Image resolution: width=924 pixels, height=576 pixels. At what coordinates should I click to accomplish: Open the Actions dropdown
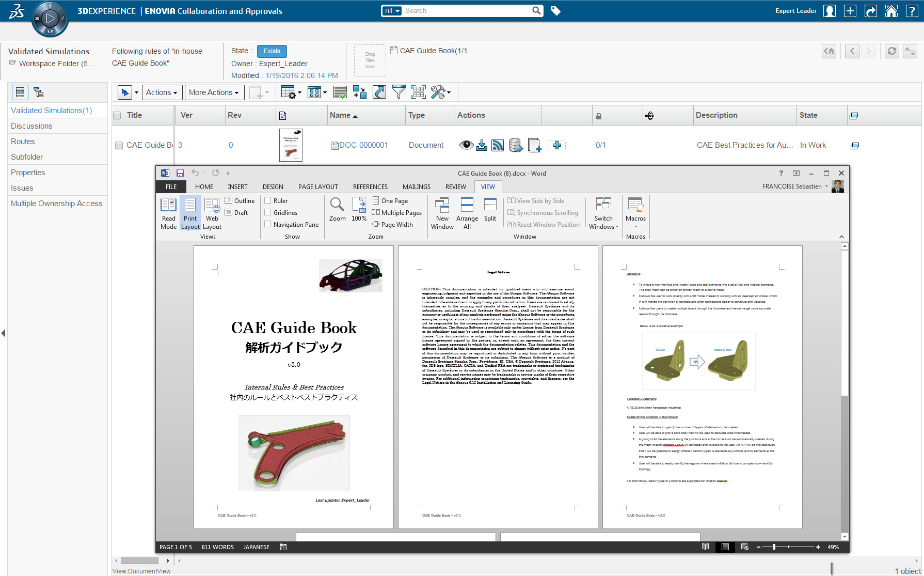(x=162, y=92)
